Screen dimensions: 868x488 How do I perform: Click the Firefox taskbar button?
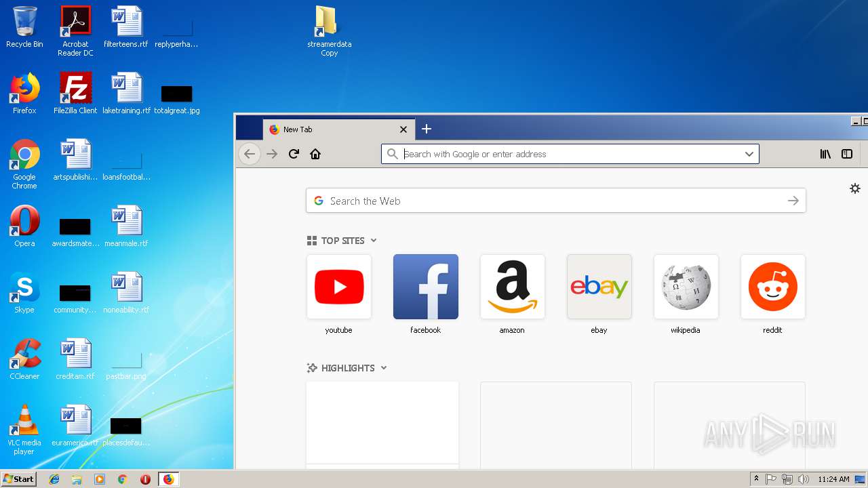coord(168,479)
